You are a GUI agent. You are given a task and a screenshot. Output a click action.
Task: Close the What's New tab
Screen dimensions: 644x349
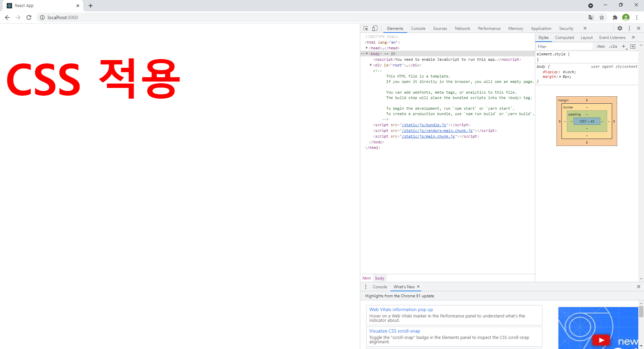[418, 287]
